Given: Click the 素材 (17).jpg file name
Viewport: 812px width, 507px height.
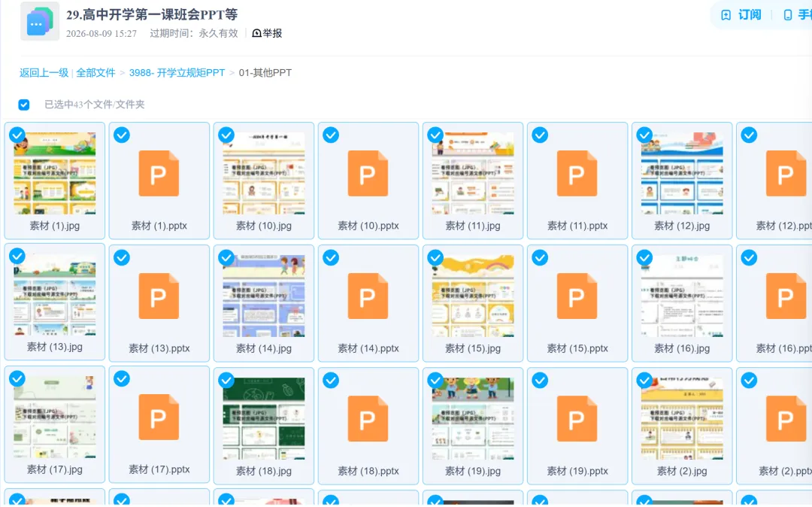Looking at the screenshot, I should [x=55, y=469].
